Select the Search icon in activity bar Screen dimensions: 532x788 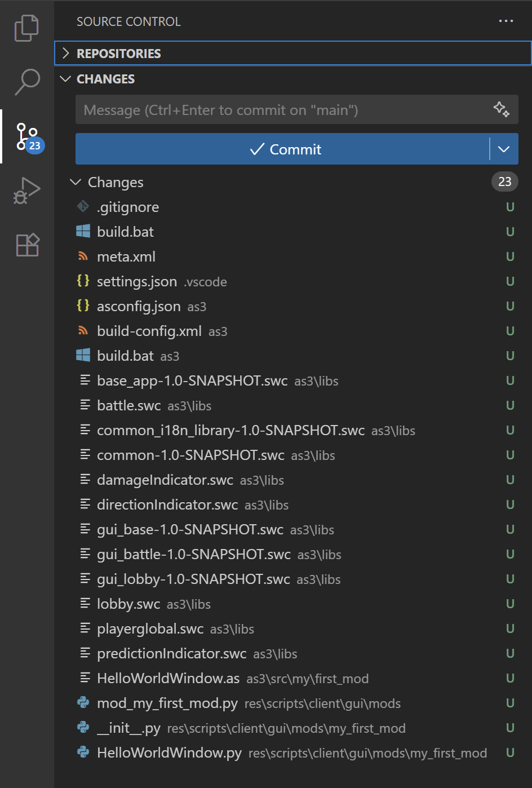coord(26,82)
